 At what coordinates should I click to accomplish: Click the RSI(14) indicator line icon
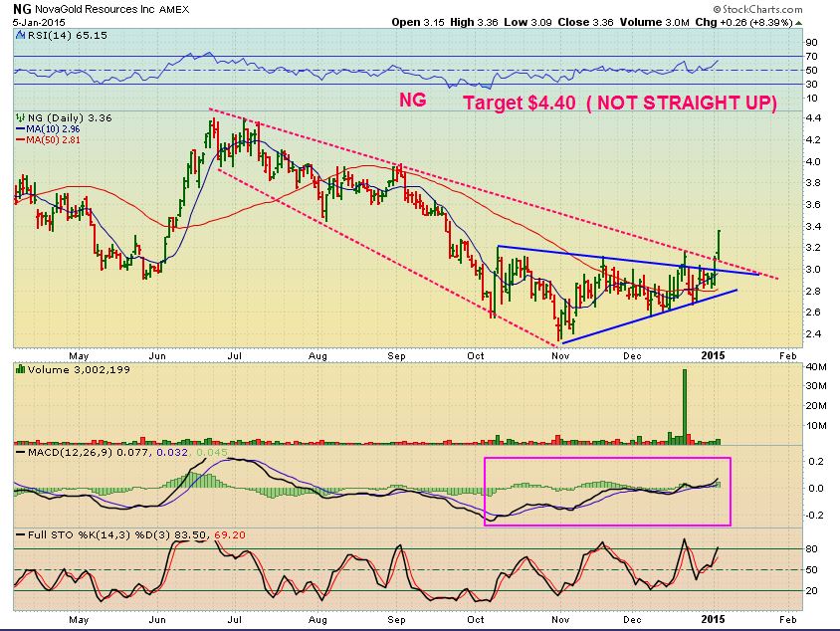(20, 36)
